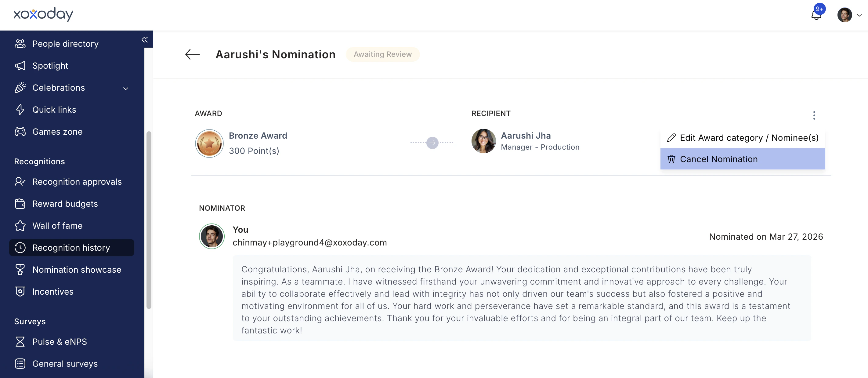The height and width of the screenshot is (378, 868).
Task: Click the NOMINATOR label
Action: point(222,208)
